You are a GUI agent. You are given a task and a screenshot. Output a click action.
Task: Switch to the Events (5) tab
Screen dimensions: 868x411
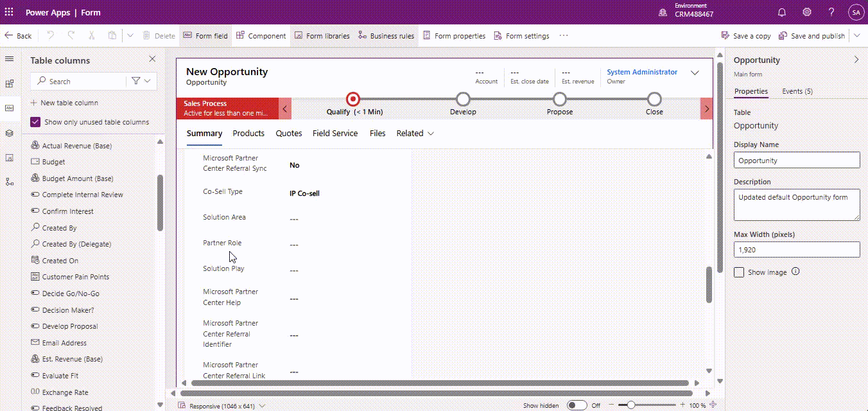(x=797, y=91)
